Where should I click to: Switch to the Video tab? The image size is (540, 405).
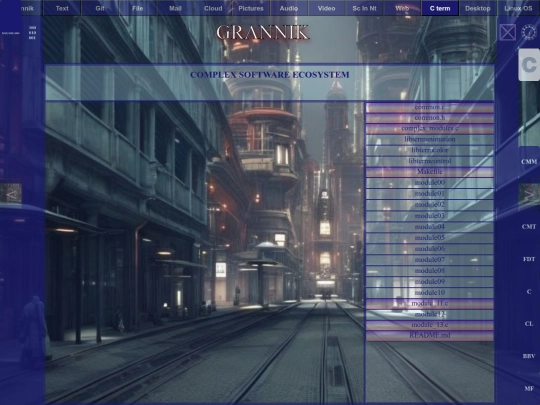click(326, 8)
